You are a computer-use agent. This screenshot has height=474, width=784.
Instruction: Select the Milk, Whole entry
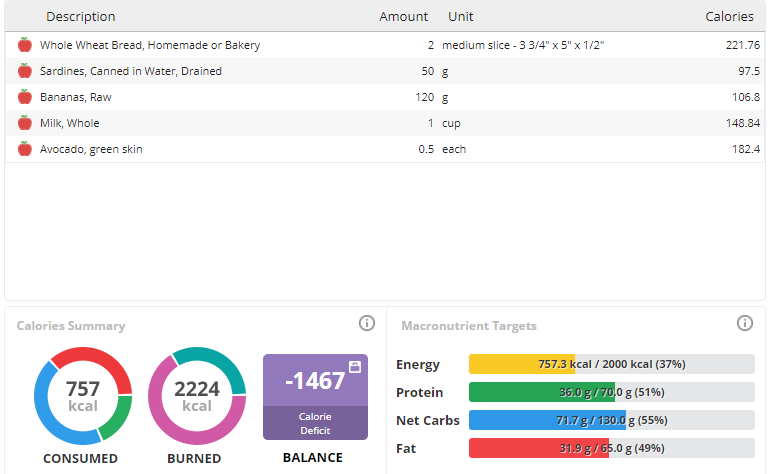(70, 123)
